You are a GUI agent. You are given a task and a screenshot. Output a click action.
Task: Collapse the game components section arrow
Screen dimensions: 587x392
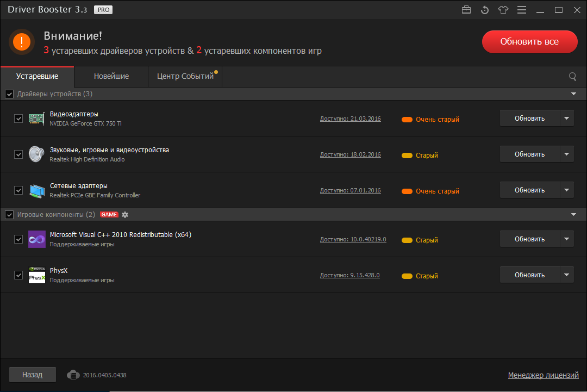[573, 215]
